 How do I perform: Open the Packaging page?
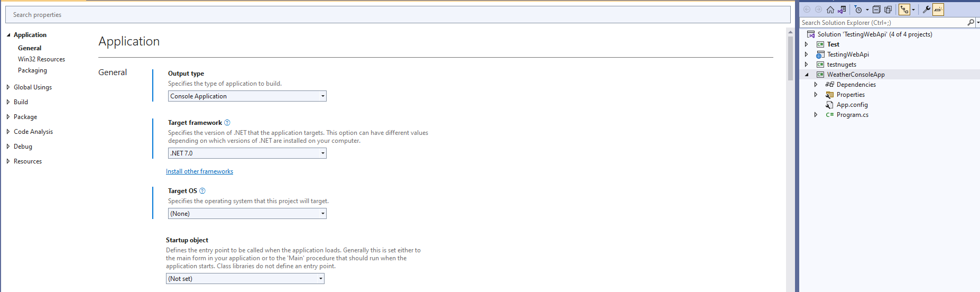coord(32,70)
